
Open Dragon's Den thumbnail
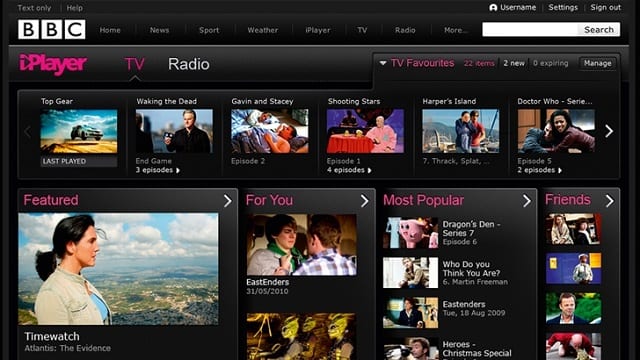tap(411, 233)
